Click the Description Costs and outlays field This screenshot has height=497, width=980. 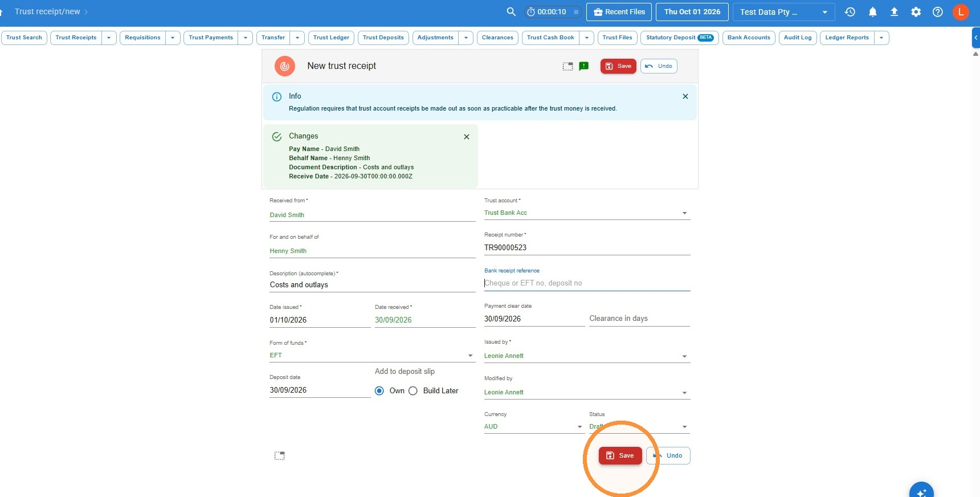[x=372, y=285]
